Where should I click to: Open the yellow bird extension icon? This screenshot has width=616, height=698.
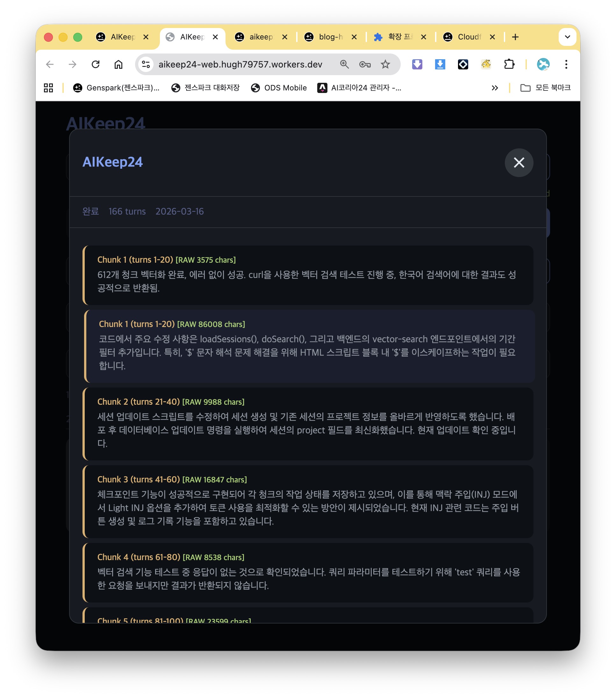(485, 64)
